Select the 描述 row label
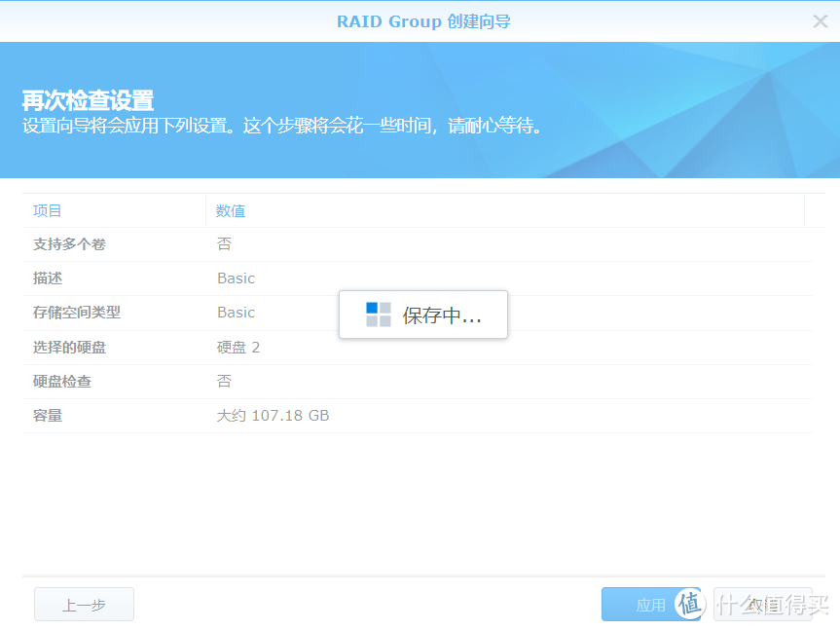This screenshot has width=840, height=630. (x=48, y=278)
